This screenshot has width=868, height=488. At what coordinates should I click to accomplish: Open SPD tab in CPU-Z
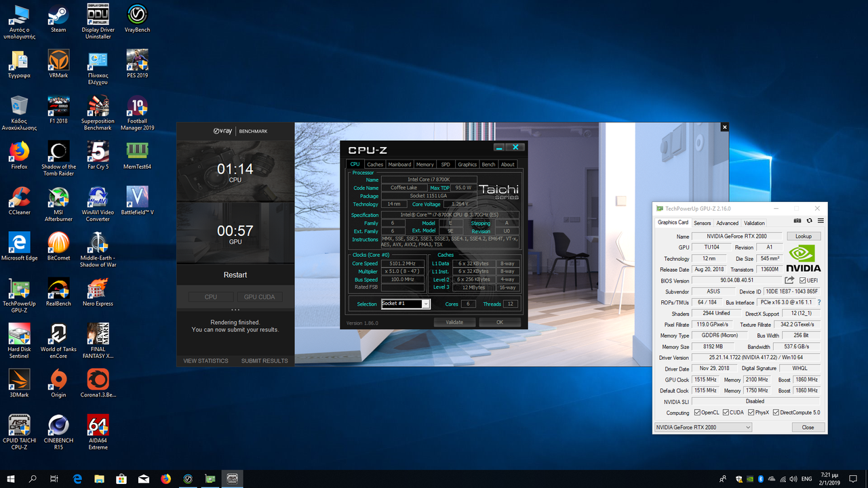pyautogui.click(x=446, y=164)
